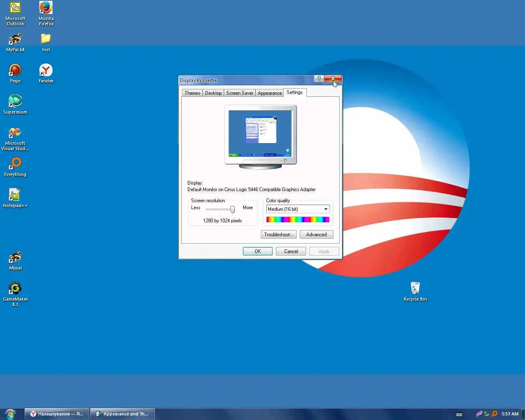Select the MyPal 68 desktop icon
The height and width of the screenshot is (420, 525).
click(15, 43)
